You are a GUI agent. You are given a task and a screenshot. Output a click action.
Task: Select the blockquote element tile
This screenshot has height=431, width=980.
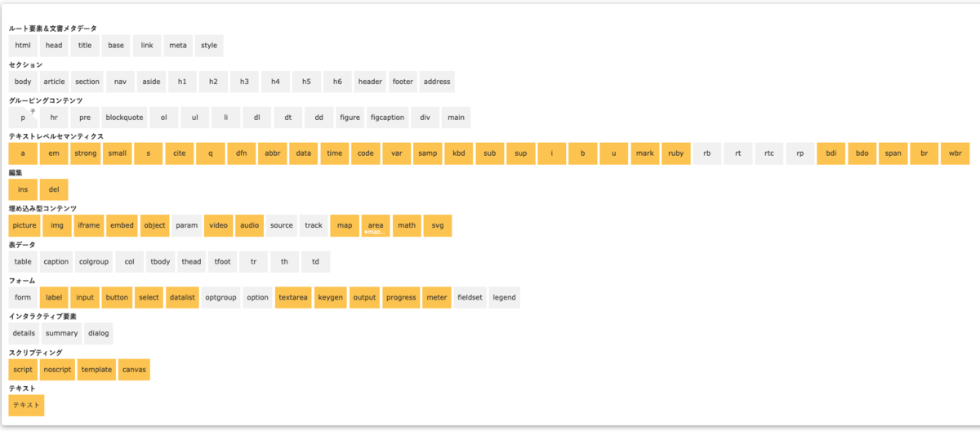tap(124, 118)
